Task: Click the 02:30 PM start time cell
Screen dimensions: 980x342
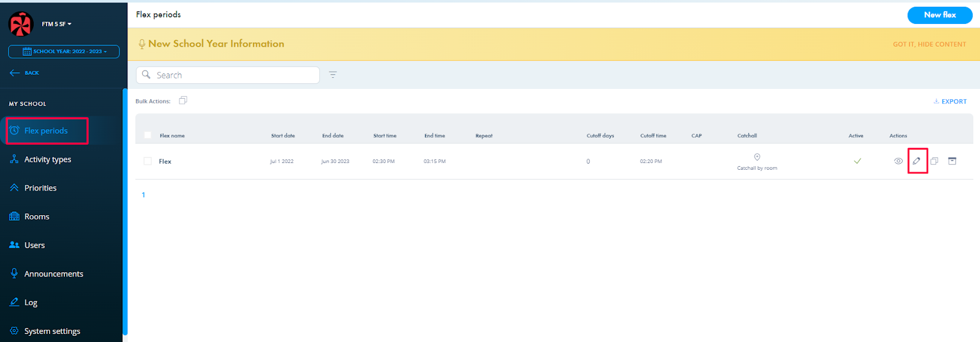Action: tap(383, 162)
